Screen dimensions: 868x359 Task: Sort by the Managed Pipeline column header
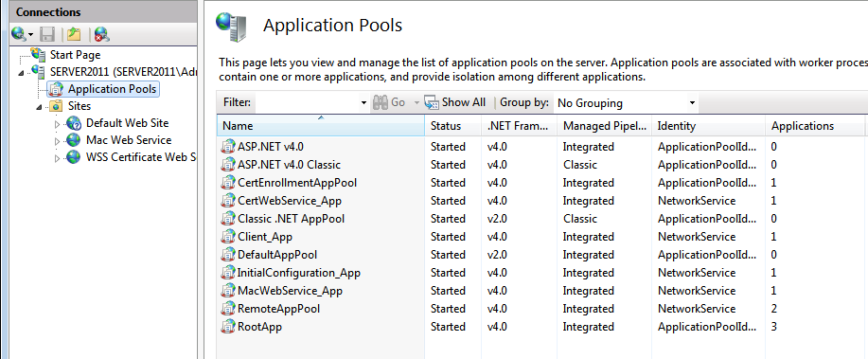605,126
